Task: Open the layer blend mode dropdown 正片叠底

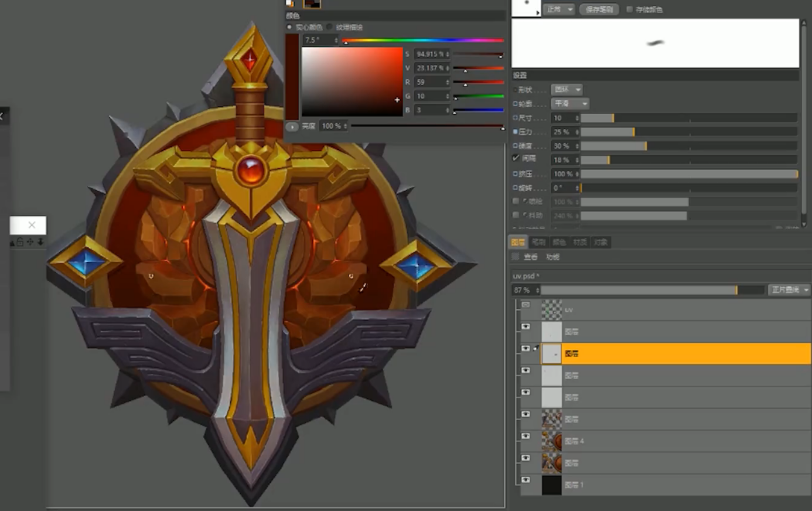Action: coord(789,289)
